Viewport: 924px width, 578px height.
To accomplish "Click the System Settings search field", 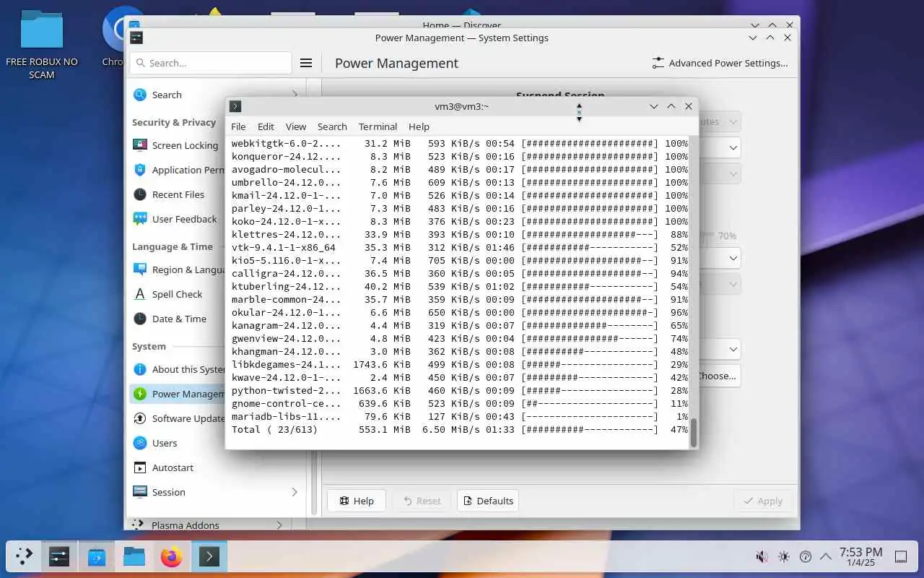I will [211, 63].
